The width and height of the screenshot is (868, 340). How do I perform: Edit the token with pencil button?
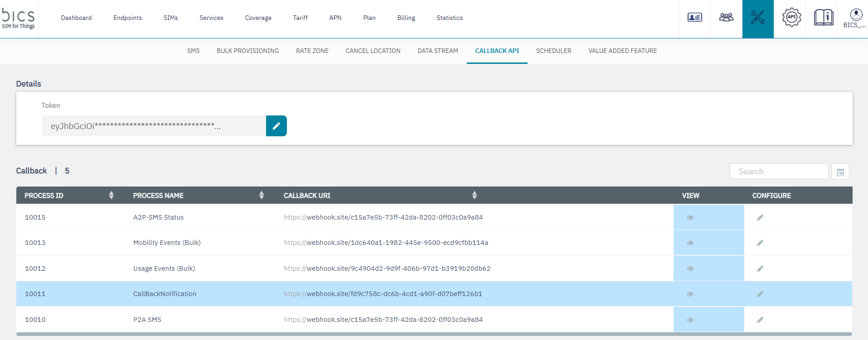coord(276,126)
